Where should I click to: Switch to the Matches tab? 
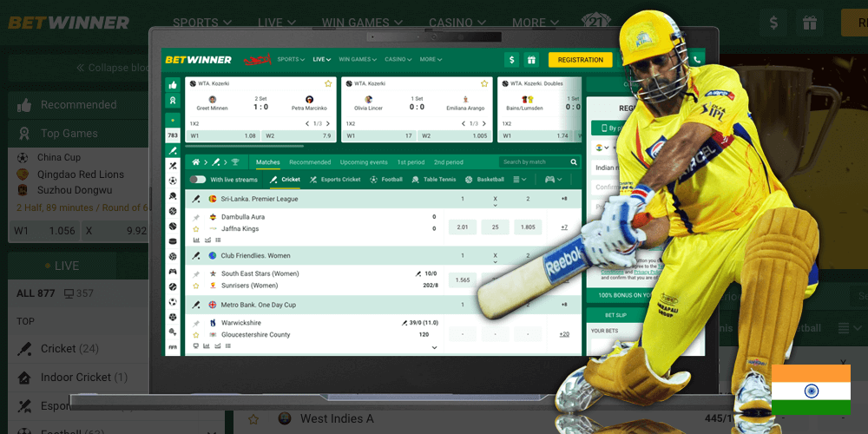(x=268, y=162)
